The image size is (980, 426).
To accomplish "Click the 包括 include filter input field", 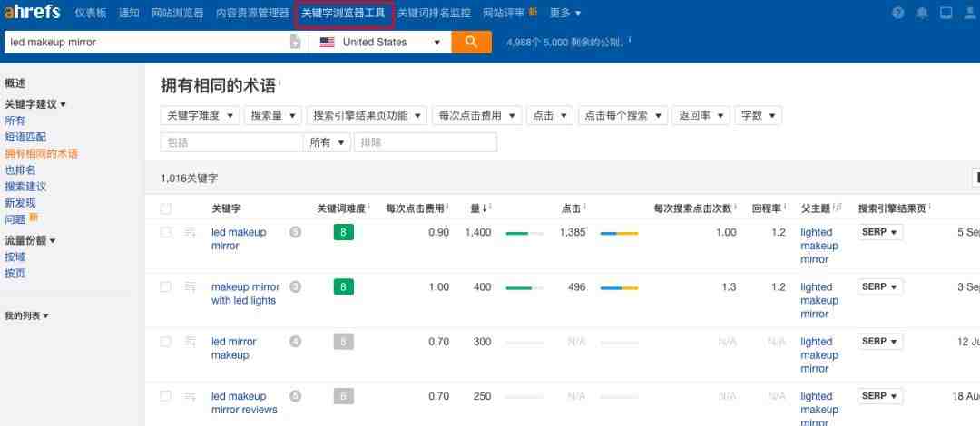I will pos(230,142).
